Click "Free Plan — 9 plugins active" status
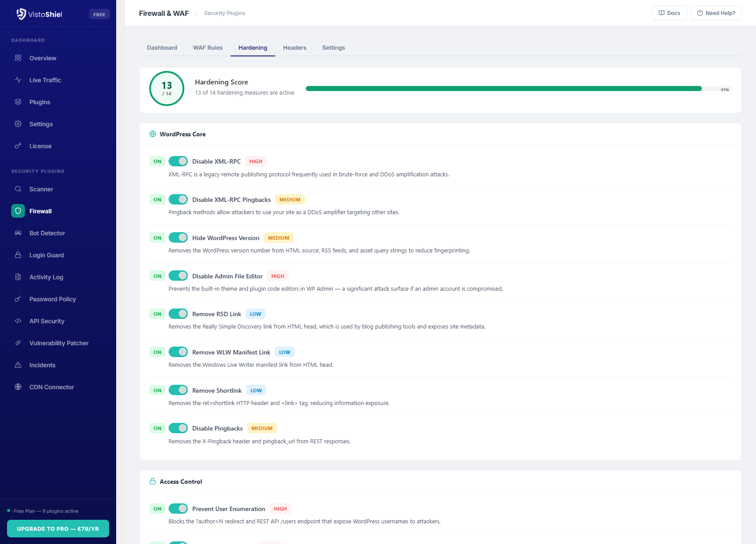756x544 pixels. [x=46, y=511]
